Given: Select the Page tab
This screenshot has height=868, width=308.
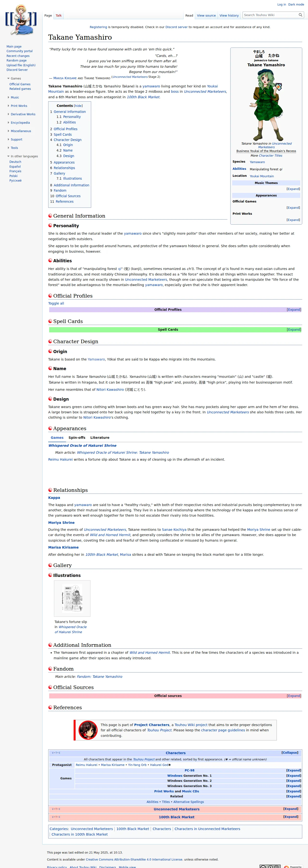Looking at the screenshot, I should point(48,16).
